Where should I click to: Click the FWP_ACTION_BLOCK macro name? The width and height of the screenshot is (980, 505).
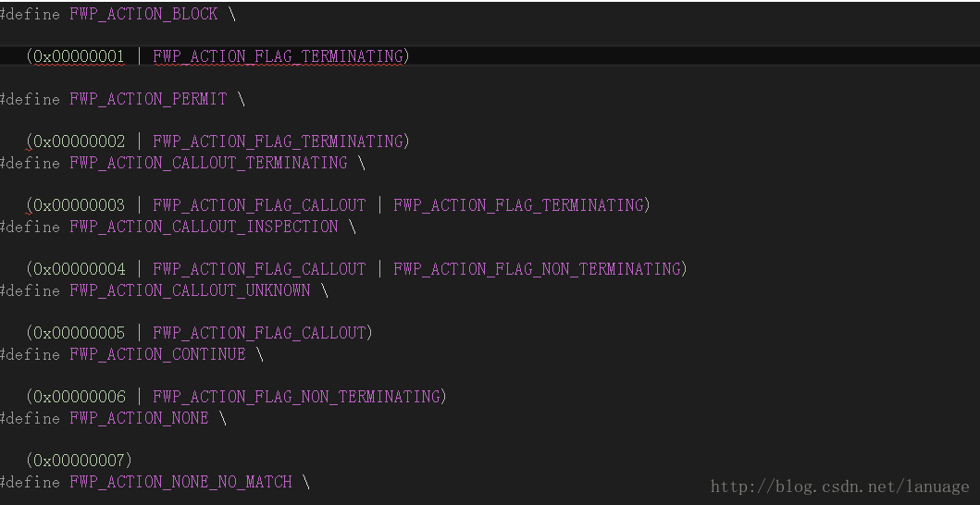click(x=143, y=14)
